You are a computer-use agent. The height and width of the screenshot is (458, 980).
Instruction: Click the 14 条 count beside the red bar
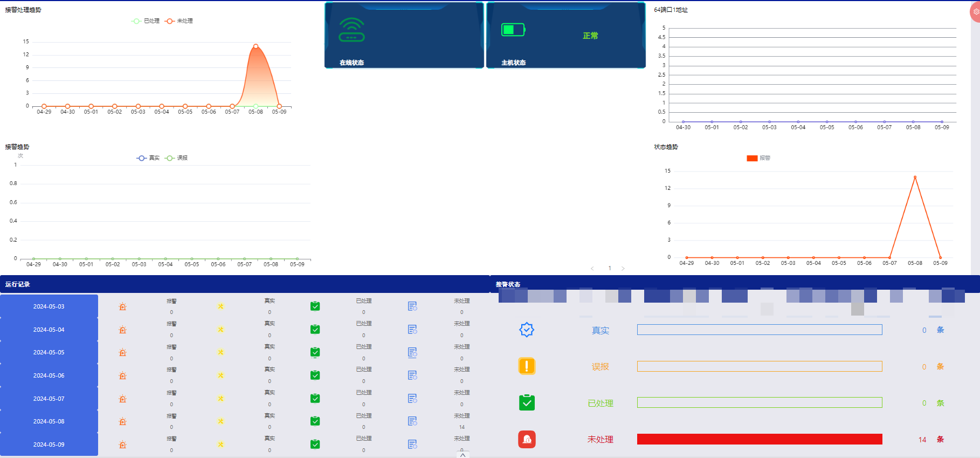(931, 440)
